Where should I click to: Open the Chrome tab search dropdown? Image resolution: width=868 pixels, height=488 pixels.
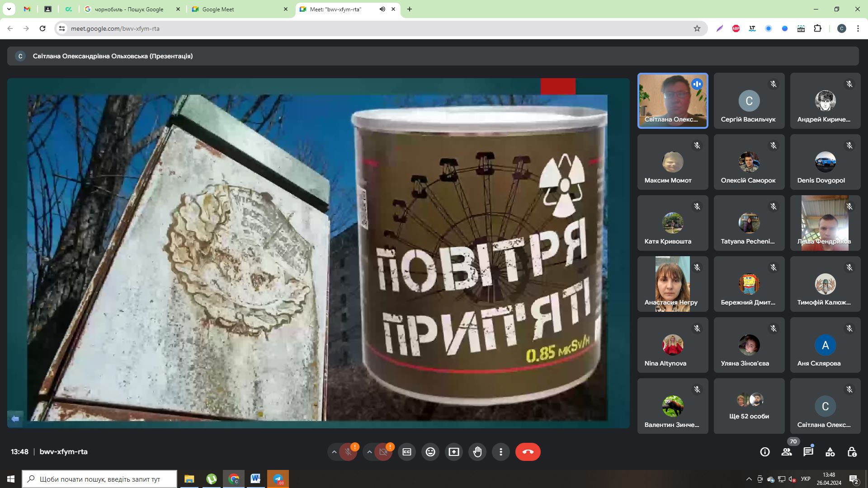pyautogui.click(x=9, y=9)
